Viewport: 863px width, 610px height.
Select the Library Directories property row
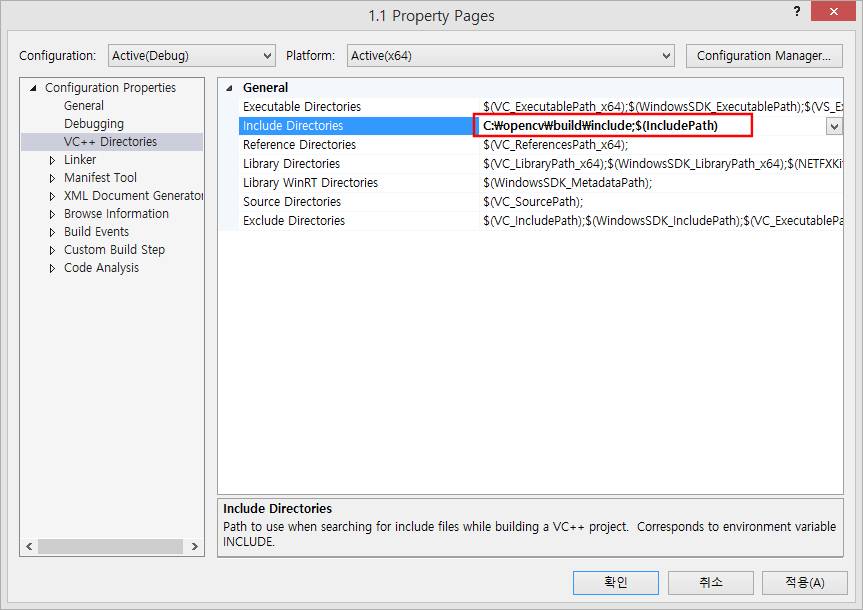(291, 164)
